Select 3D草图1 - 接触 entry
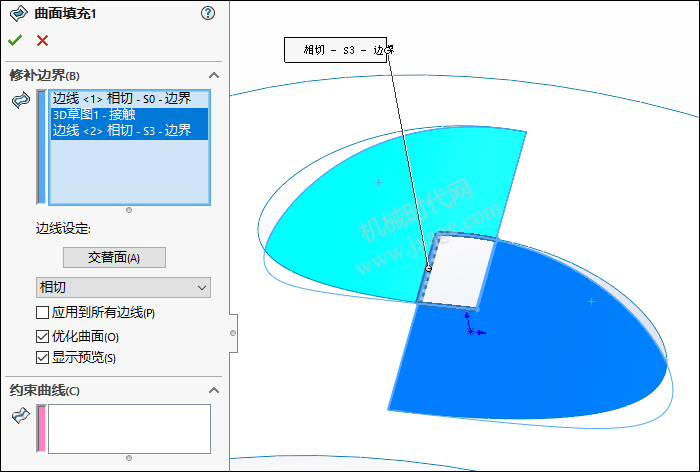 click(129, 115)
